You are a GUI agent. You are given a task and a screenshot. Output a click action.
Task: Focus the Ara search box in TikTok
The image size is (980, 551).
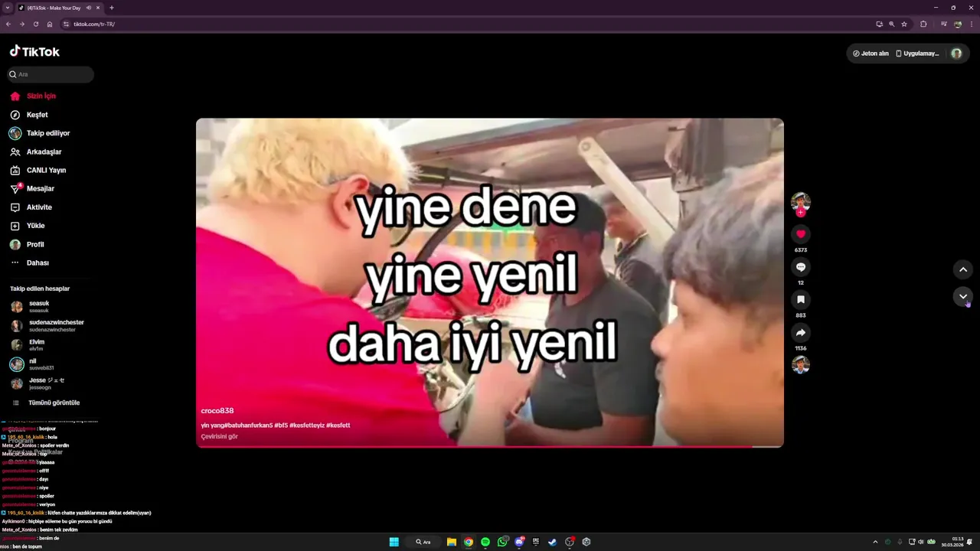tap(51, 74)
